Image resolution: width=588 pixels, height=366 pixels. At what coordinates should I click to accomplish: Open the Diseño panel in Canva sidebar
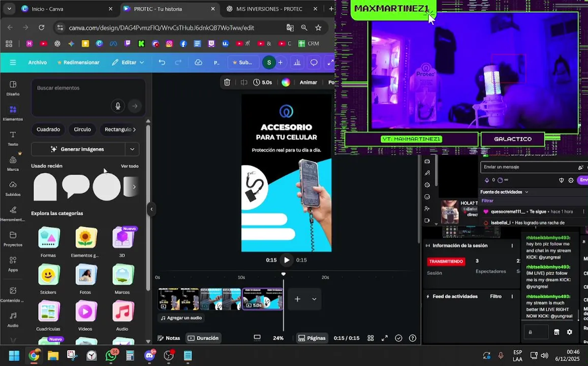tap(13, 88)
